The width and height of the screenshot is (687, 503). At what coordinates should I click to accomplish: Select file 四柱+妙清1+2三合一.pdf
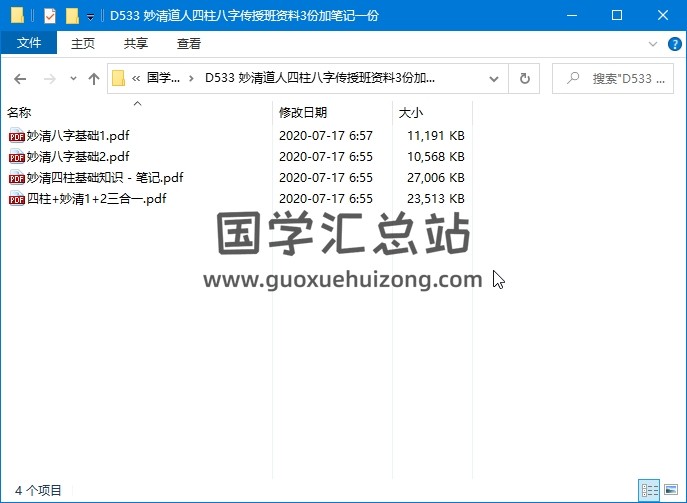pyautogui.click(x=96, y=199)
